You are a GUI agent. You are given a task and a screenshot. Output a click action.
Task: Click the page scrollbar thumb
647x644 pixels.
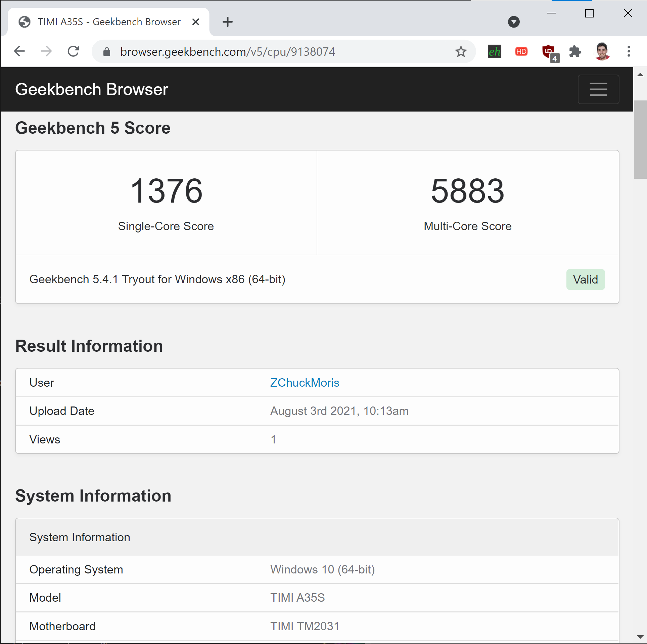640,139
